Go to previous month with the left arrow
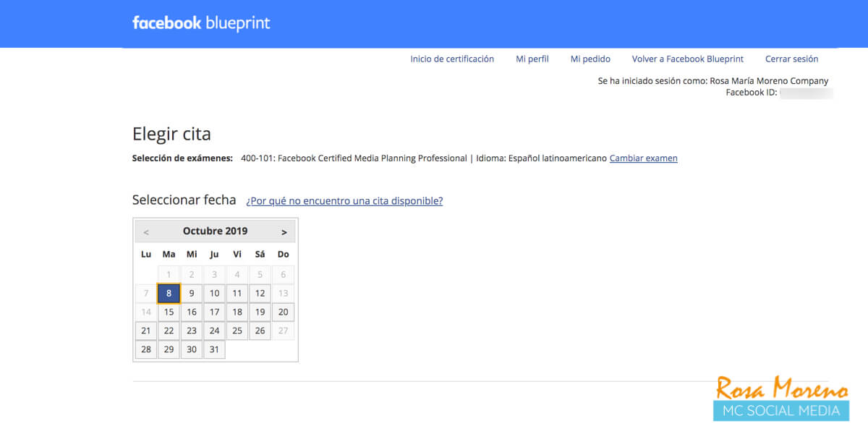Screen dimensions: 868x434 (147, 231)
